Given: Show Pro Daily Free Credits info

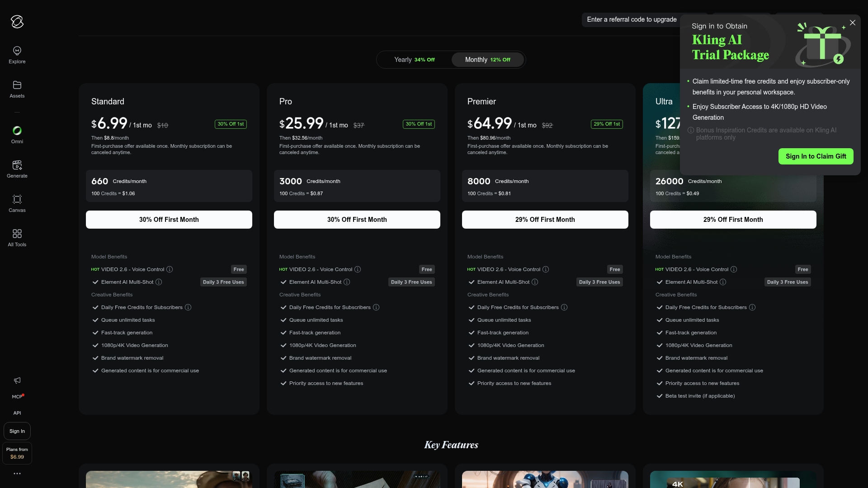Looking at the screenshot, I should coord(376,307).
